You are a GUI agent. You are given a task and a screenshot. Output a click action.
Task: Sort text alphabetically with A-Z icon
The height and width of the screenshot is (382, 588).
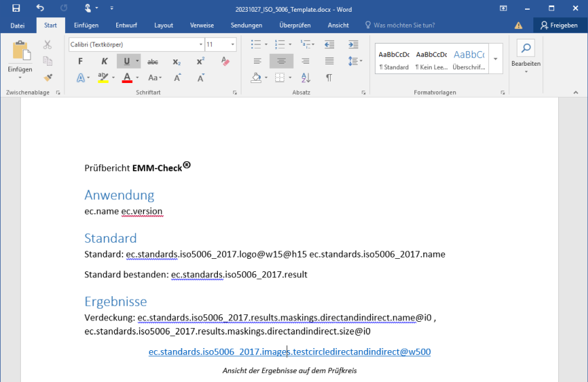[306, 78]
